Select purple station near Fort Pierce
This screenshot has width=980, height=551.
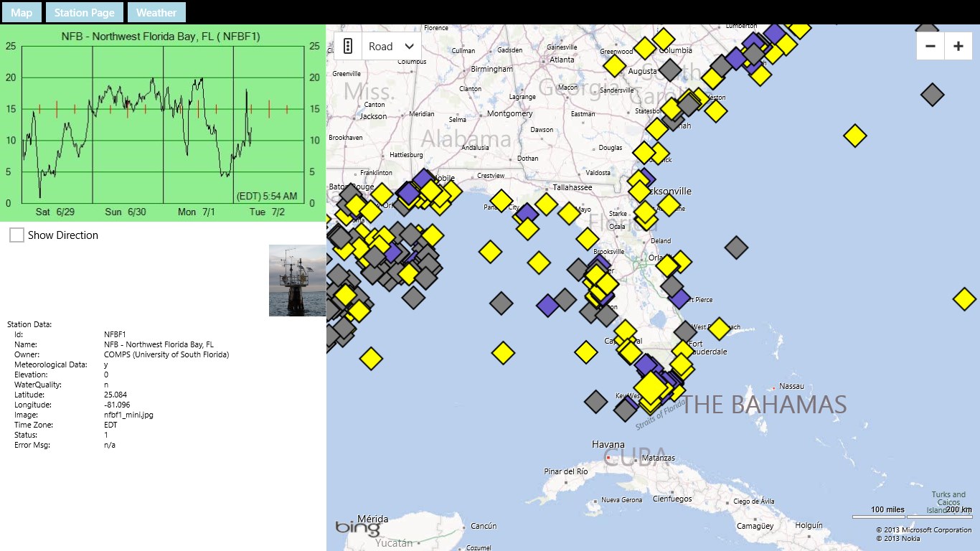coord(679,298)
